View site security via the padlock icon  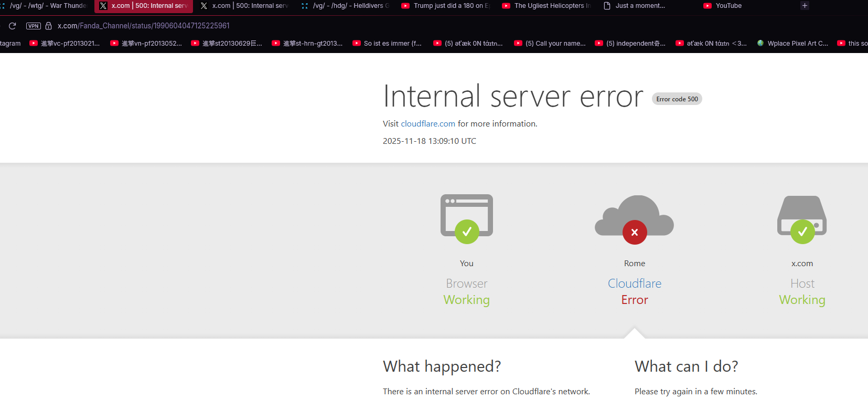[48, 26]
